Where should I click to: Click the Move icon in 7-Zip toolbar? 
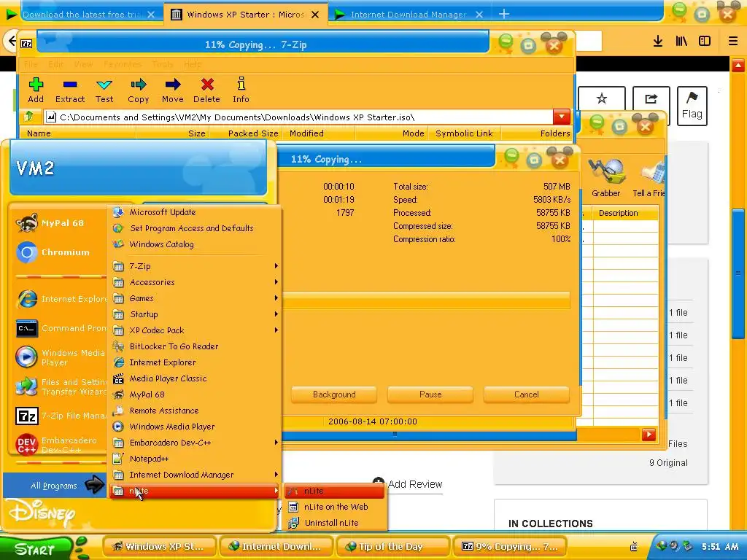[172, 90]
